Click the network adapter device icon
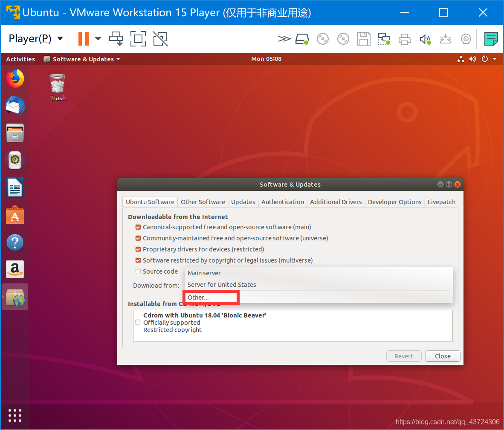Viewport: 504px width, 430px height. point(384,39)
